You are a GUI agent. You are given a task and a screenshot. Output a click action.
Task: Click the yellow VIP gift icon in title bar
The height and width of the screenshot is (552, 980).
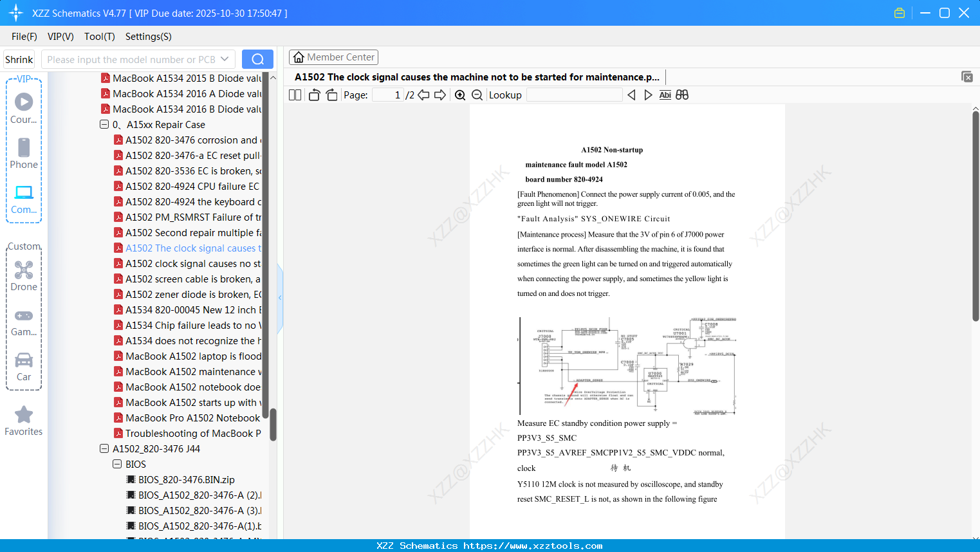click(x=900, y=13)
